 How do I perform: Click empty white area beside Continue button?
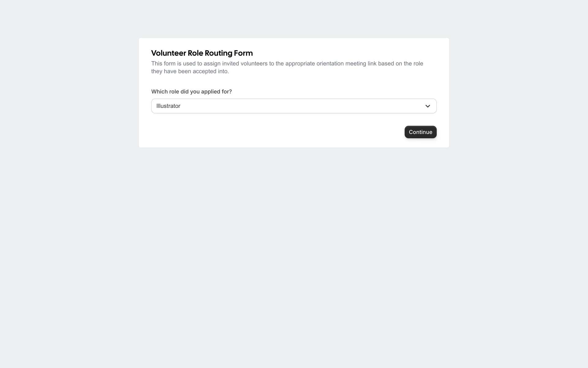(276, 132)
